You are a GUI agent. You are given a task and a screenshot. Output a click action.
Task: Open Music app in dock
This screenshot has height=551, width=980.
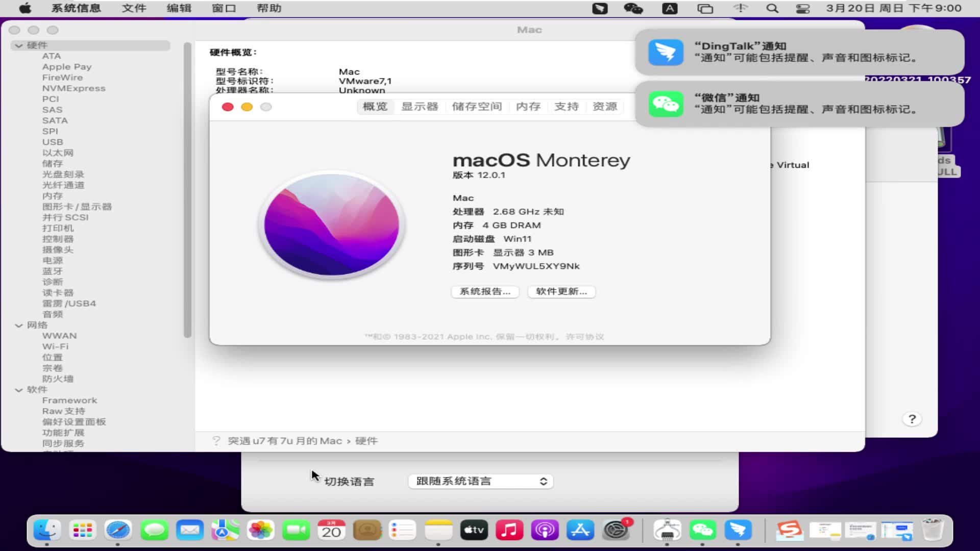tap(509, 531)
